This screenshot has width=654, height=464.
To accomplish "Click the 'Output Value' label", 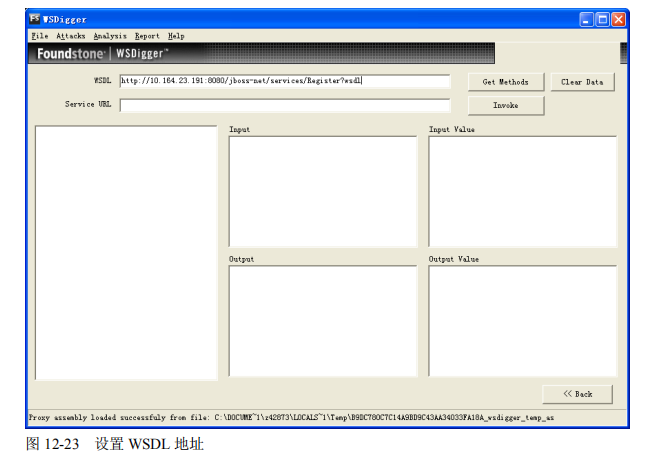I will pos(454,259).
